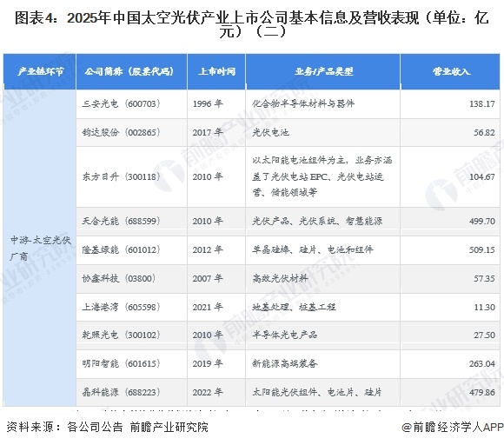Click the chart title 图表4
Image resolution: width=504 pixels, height=445 pixels.
[252, 24]
